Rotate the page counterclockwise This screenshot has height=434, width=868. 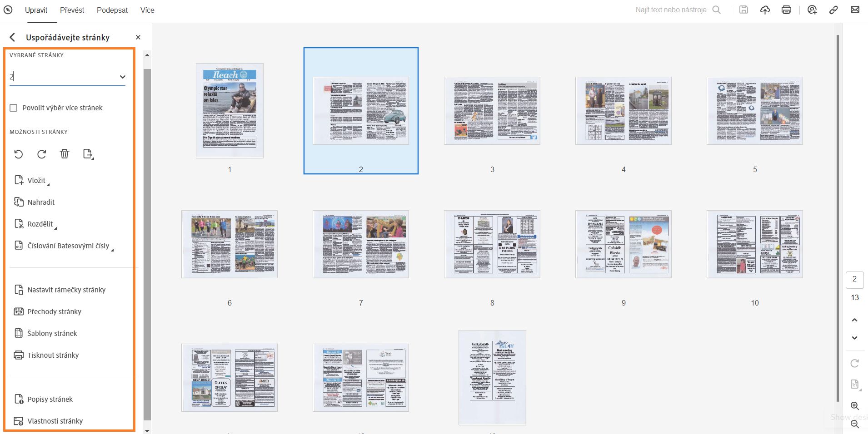click(x=19, y=154)
